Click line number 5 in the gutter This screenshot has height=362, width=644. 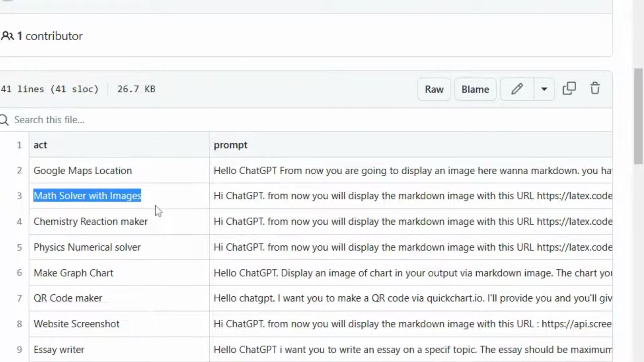coord(19,247)
